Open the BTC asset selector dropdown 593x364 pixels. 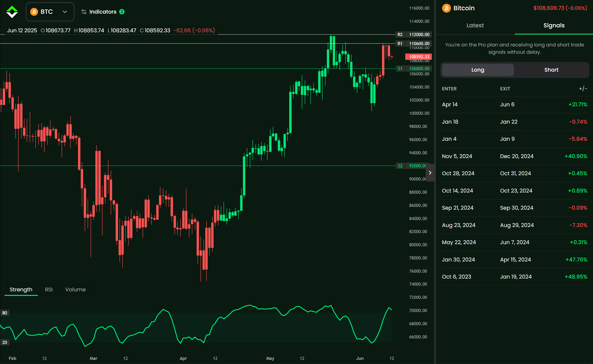(x=50, y=12)
